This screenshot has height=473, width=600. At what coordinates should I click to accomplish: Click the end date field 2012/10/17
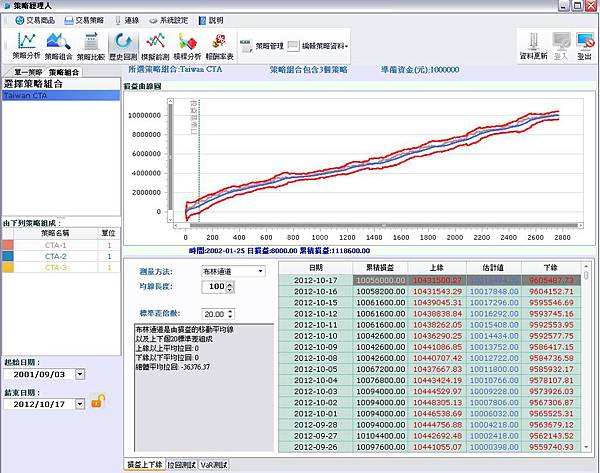click(x=39, y=404)
